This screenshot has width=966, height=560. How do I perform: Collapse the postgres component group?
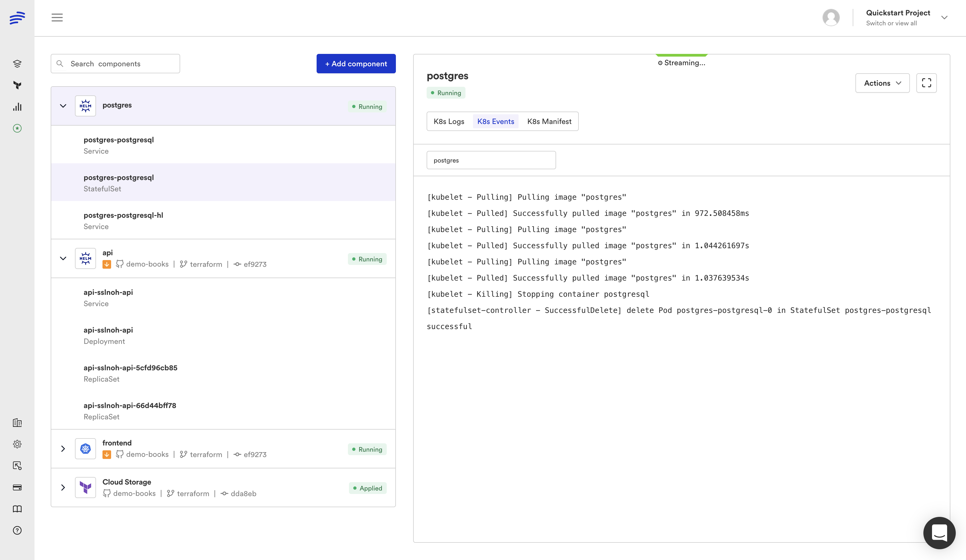tap(63, 106)
